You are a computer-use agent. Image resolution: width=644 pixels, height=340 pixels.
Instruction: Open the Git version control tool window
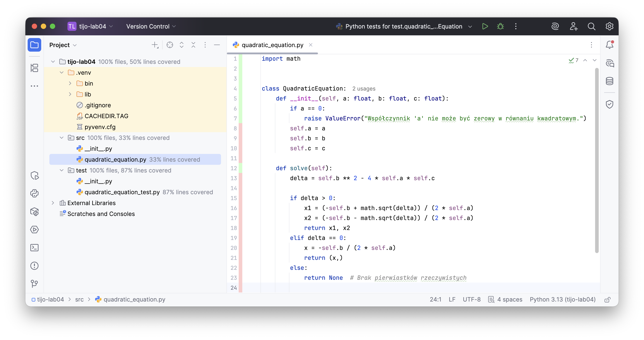pyautogui.click(x=34, y=283)
